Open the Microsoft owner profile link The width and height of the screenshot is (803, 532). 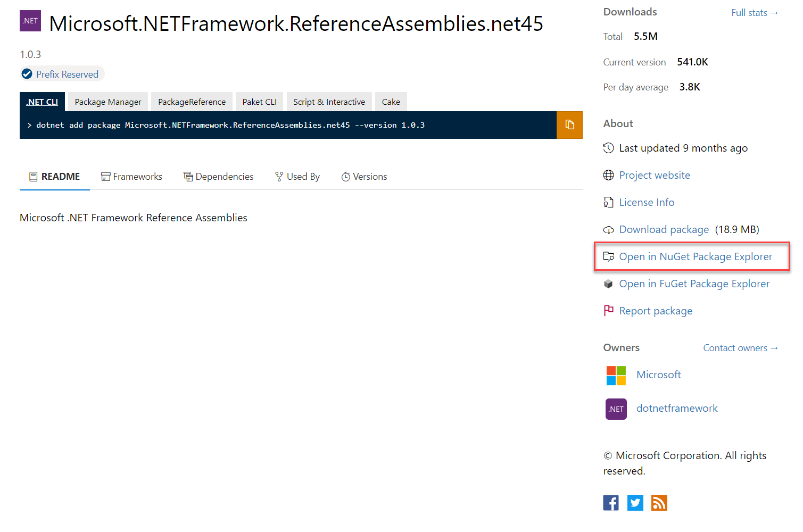[659, 375]
